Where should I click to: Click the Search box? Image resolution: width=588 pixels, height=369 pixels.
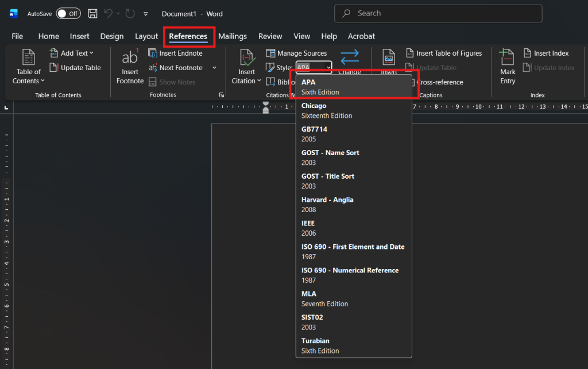coord(438,14)
